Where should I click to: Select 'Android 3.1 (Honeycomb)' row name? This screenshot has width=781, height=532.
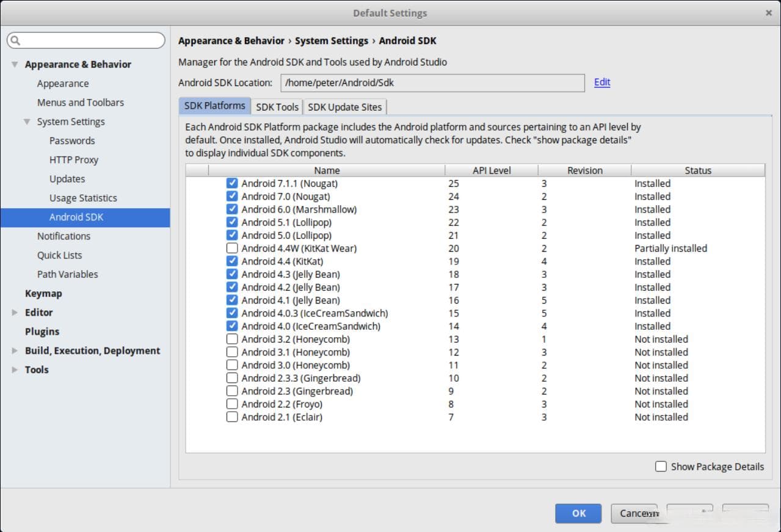click(x=296, y=352)
